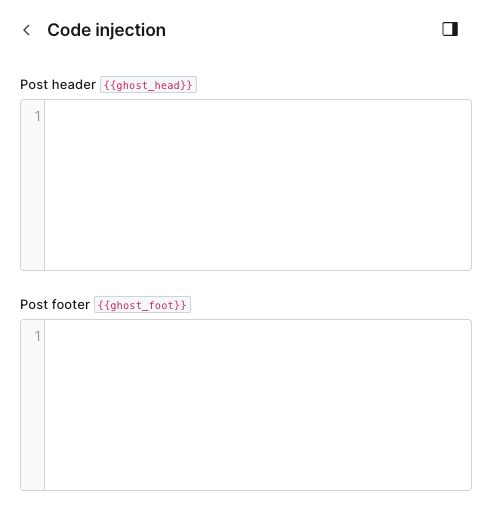Click the word 'footer' in Post footer label
Viewport: 490px width, 516px height.
tap(71, 305)
